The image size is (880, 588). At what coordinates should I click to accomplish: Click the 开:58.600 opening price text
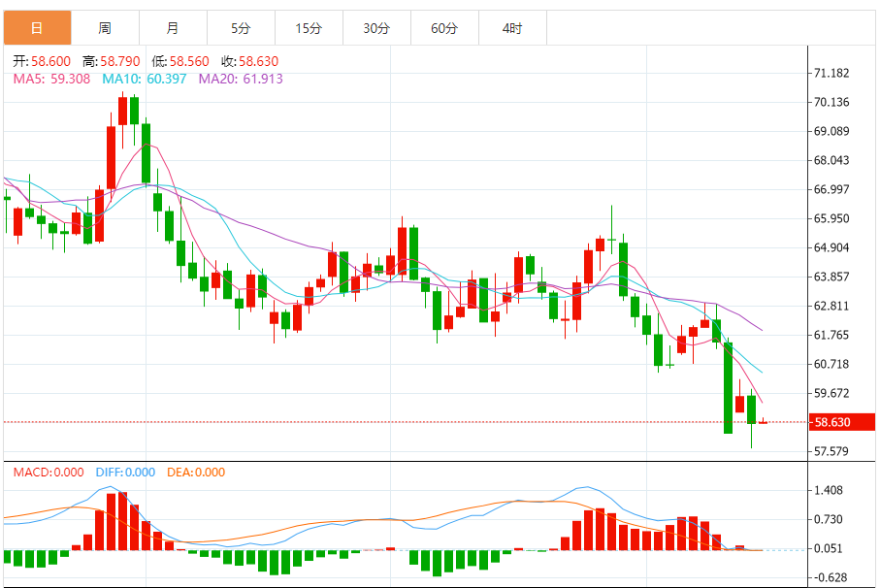coord(43,60)
